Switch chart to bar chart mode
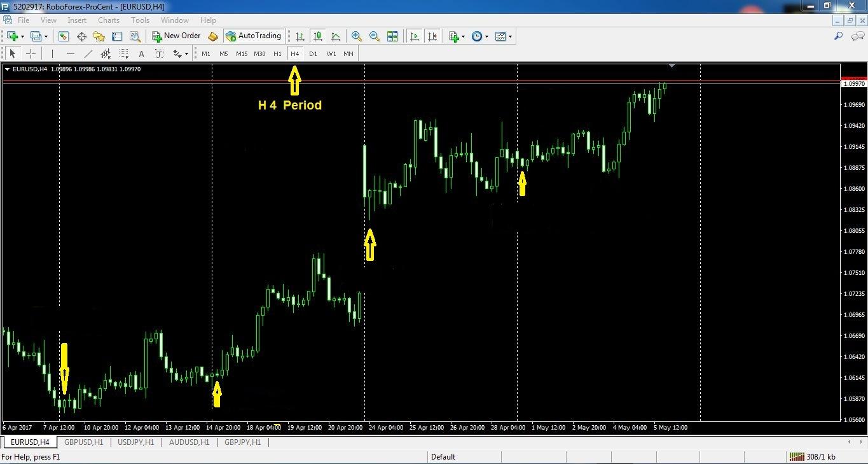 tap(300, 36)
